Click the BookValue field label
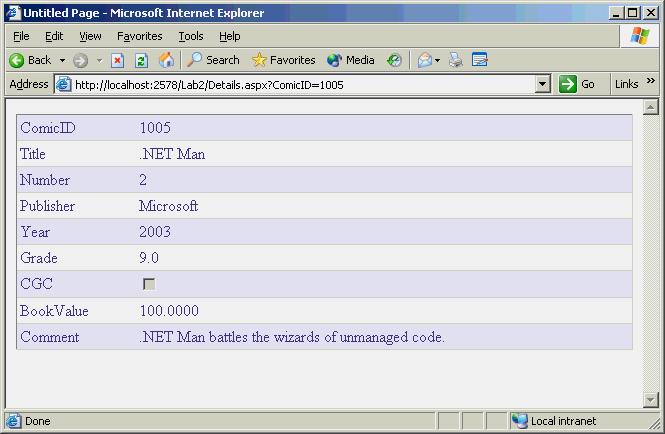 pyautogui.click(x=54, y=311)
